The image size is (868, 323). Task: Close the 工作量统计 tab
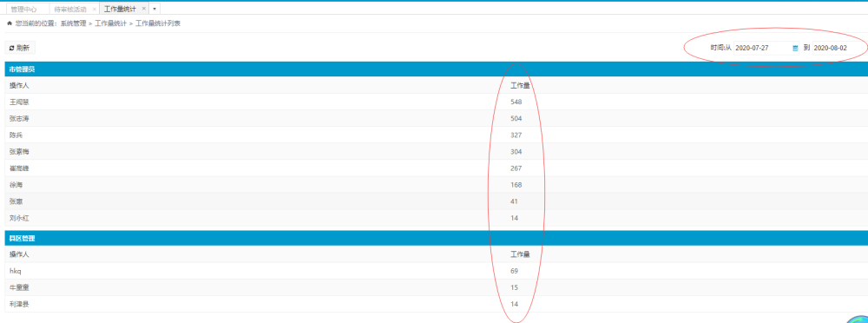click(x=143, y=9)
